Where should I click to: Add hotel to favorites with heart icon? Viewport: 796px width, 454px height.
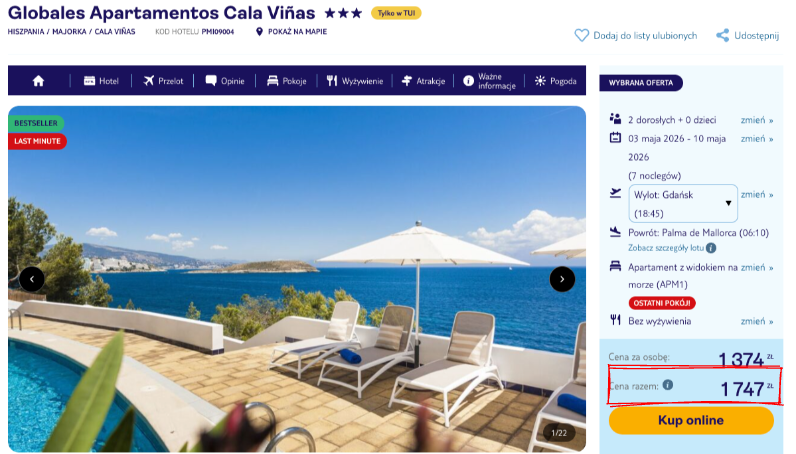click(581, 36)
